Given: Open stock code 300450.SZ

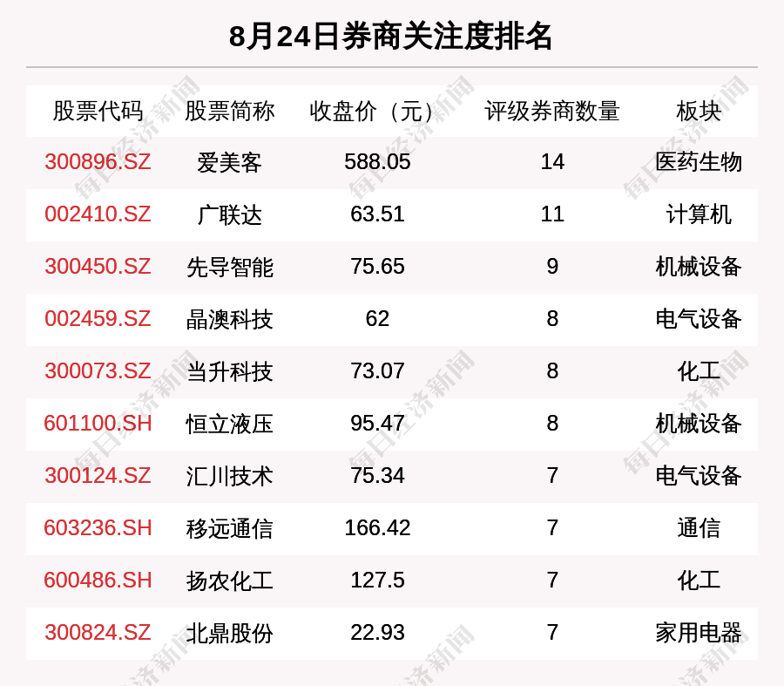Looking at the screenshot, I should click(98, 266).
